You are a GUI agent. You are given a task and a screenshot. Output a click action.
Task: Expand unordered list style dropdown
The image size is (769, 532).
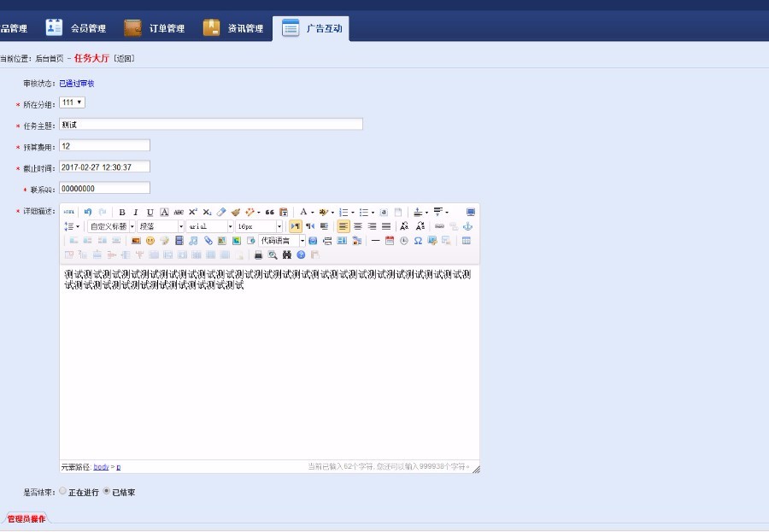click(x=373, y=213)
